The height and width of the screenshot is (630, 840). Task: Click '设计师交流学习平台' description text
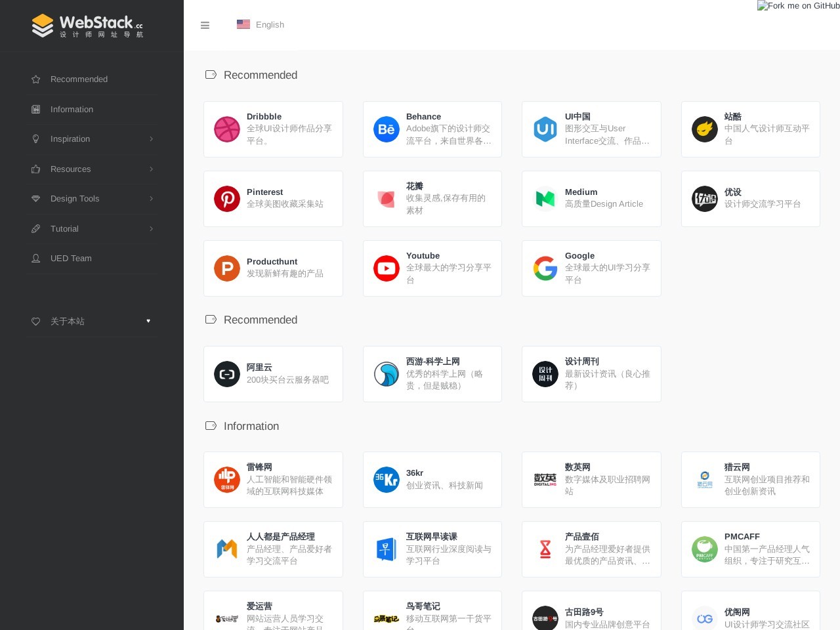coord(763,204)
